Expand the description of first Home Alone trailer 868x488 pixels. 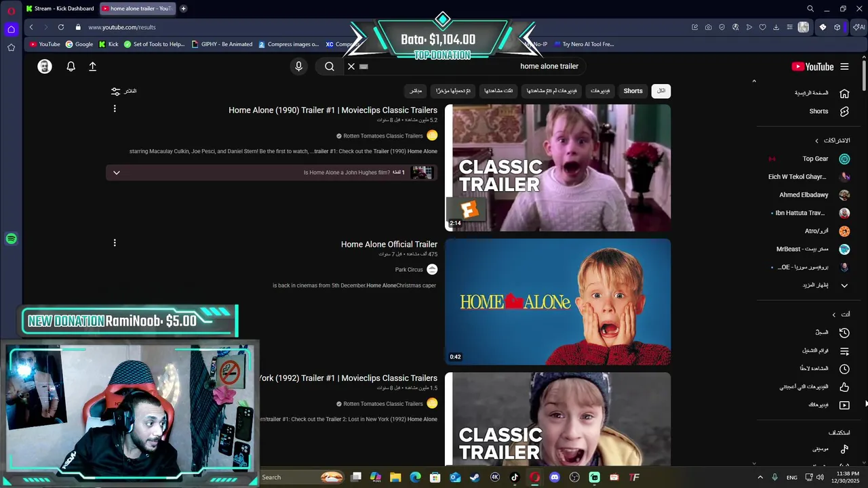point(116,173)
